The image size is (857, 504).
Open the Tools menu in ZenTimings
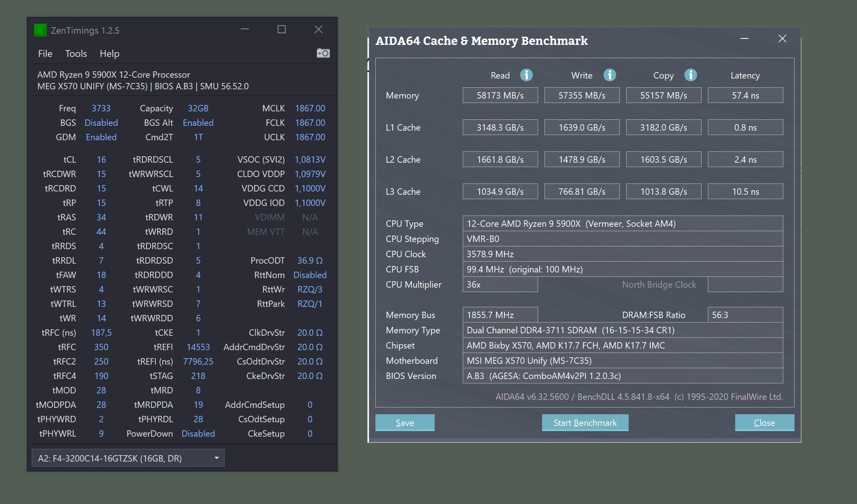click(x=76, y=54)
